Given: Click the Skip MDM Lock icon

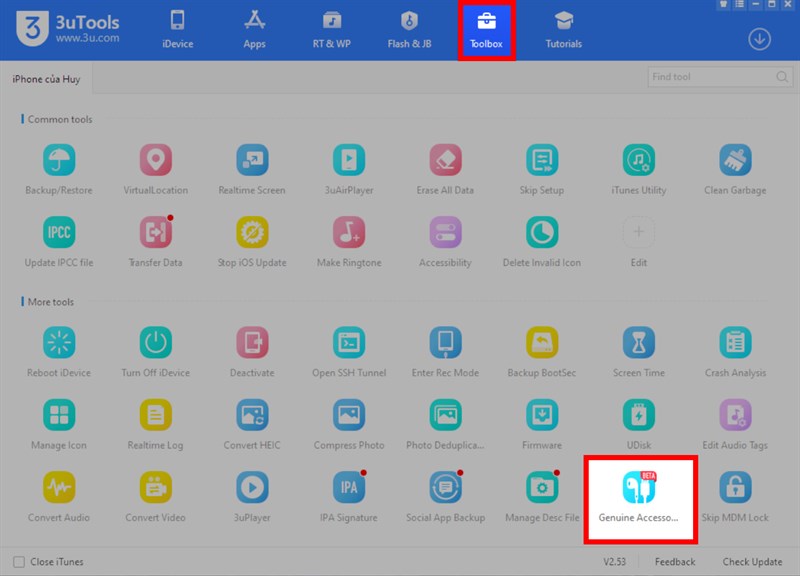Looking at the screenshot, I should (735, 487).
